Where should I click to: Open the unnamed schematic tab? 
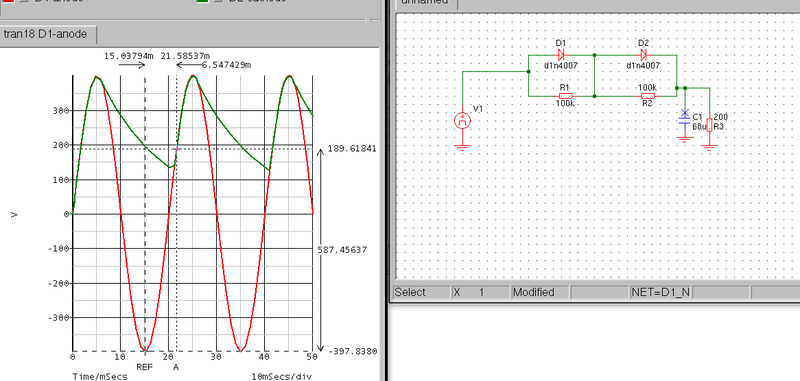point(425,3)
